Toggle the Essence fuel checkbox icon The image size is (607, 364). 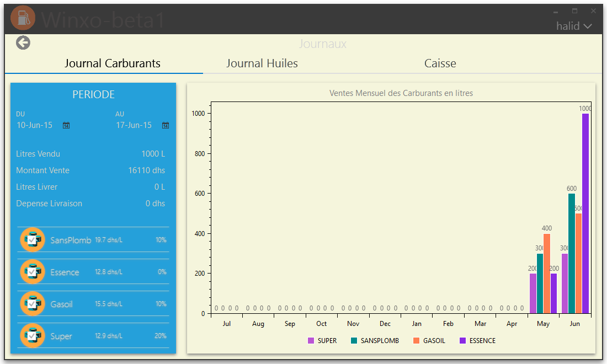click(x=33, y=272)
